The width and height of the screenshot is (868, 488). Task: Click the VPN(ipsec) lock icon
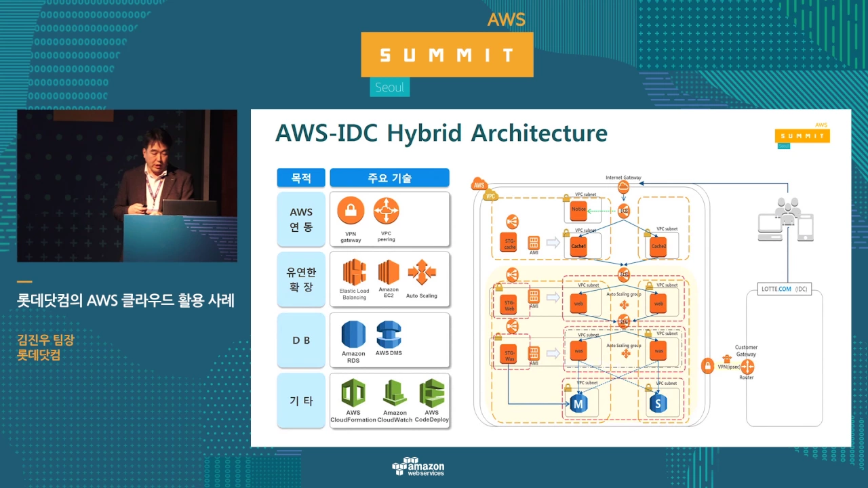(x=707, y=366)
